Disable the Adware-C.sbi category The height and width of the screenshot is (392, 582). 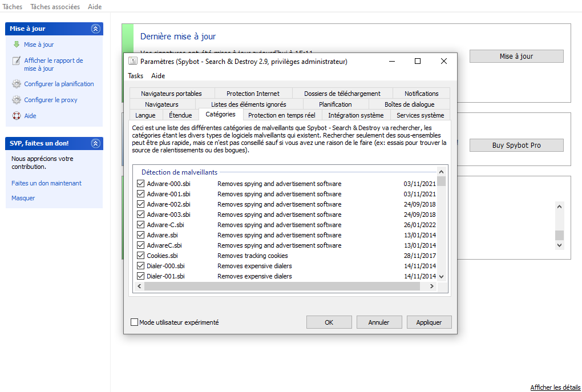(x=141, y=225)
